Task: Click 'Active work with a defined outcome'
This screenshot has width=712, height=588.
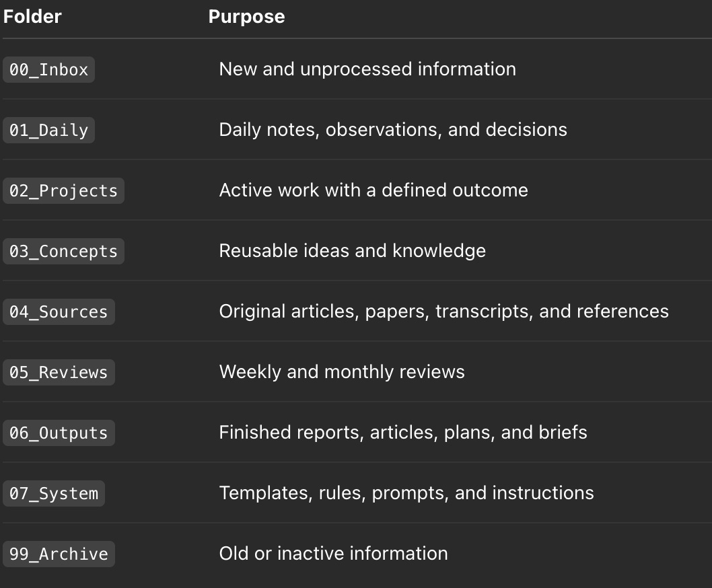Action: click(x=373, y=190)
